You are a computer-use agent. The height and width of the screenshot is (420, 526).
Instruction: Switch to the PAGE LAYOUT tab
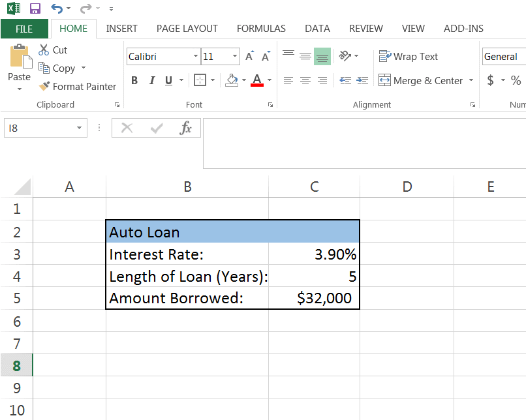pyautogui.click(x=187, y=29)
